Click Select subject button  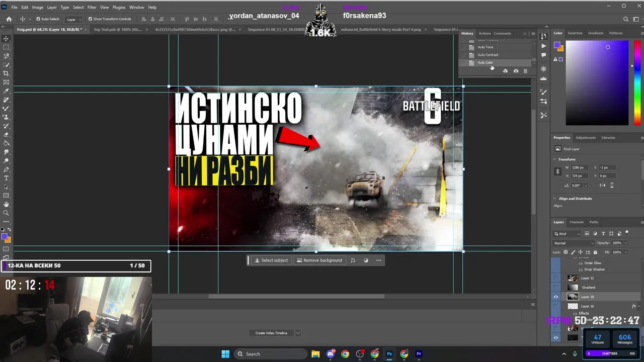pos(271,260)
